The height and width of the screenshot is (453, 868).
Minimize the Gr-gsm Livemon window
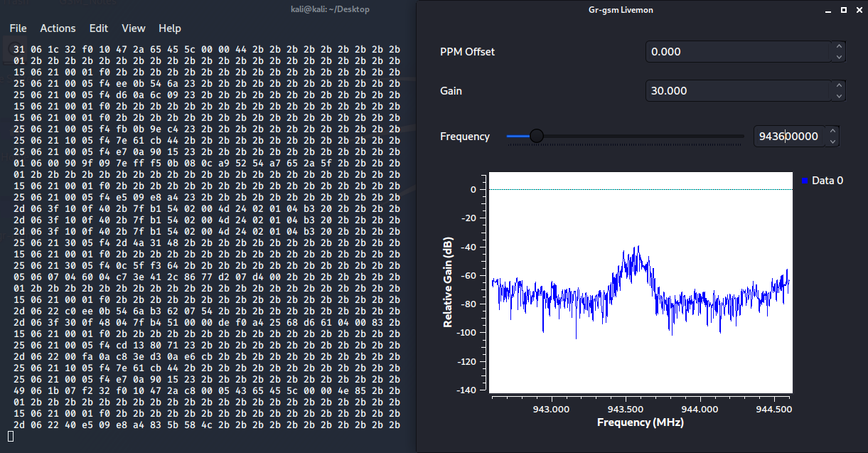[828, 10]
